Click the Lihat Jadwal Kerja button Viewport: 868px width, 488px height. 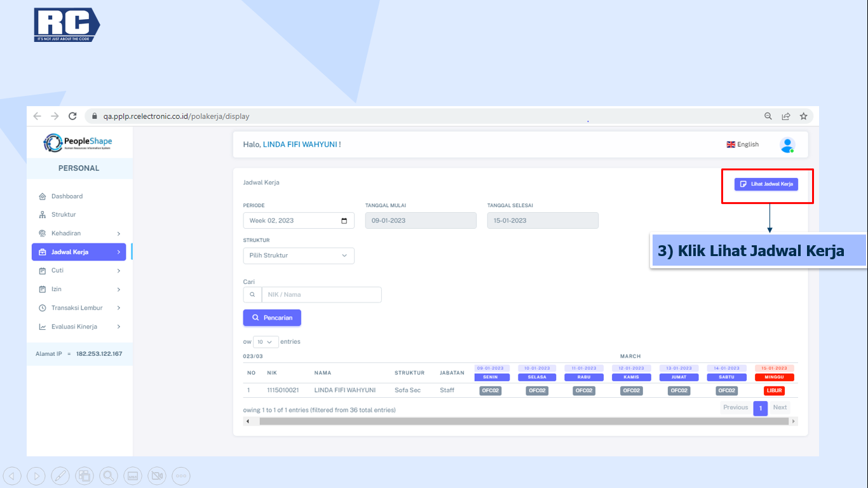tap(766, 184)
